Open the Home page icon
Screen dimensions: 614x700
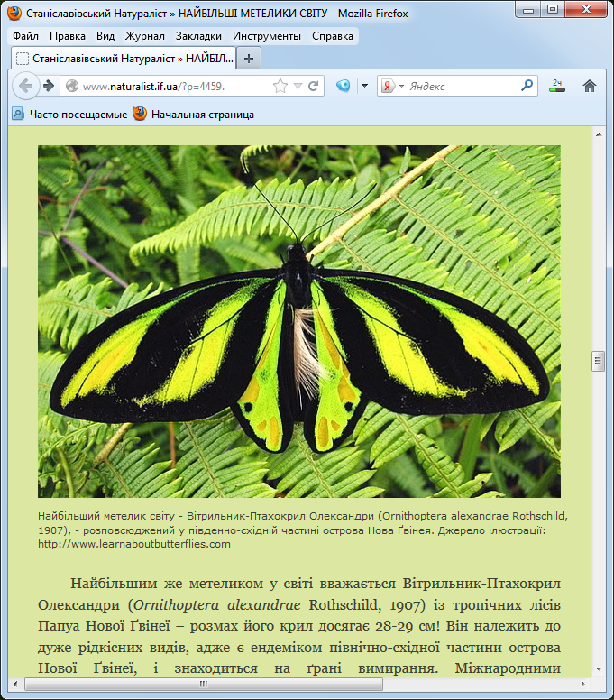point(590,87)
